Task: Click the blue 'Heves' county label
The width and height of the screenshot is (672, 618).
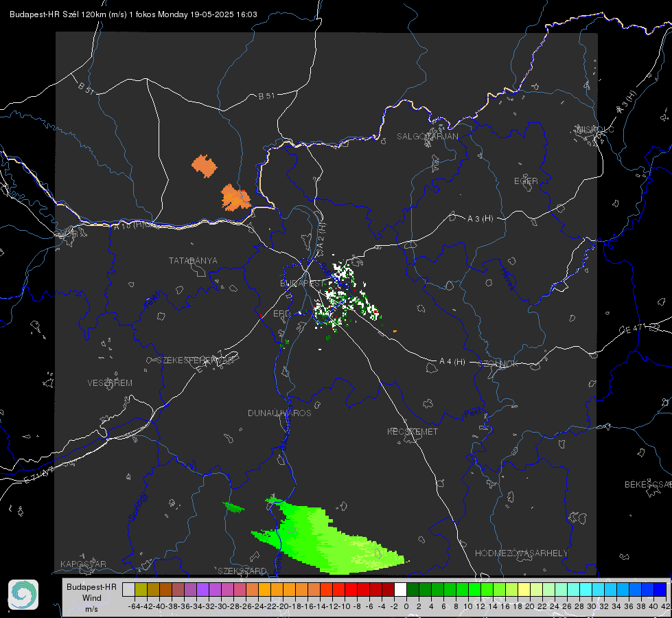Action: [508, 279]
